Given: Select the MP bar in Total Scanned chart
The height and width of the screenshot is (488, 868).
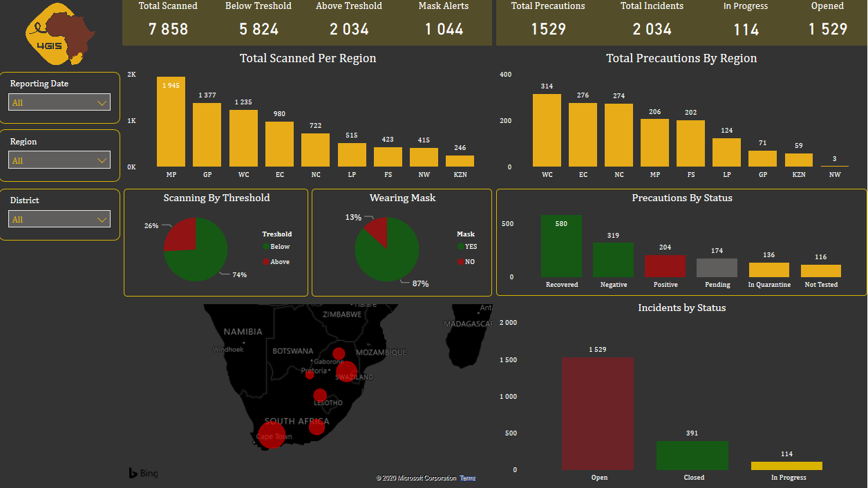Looking at the screenshot, I should pyautogui.click(x=171, y=122).
